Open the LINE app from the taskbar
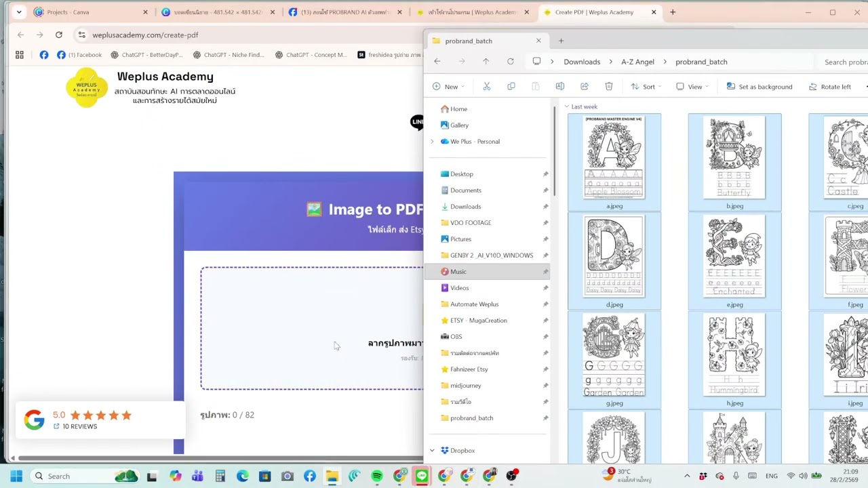The height and width of the screenshot is (488, 868). [422, 476]
